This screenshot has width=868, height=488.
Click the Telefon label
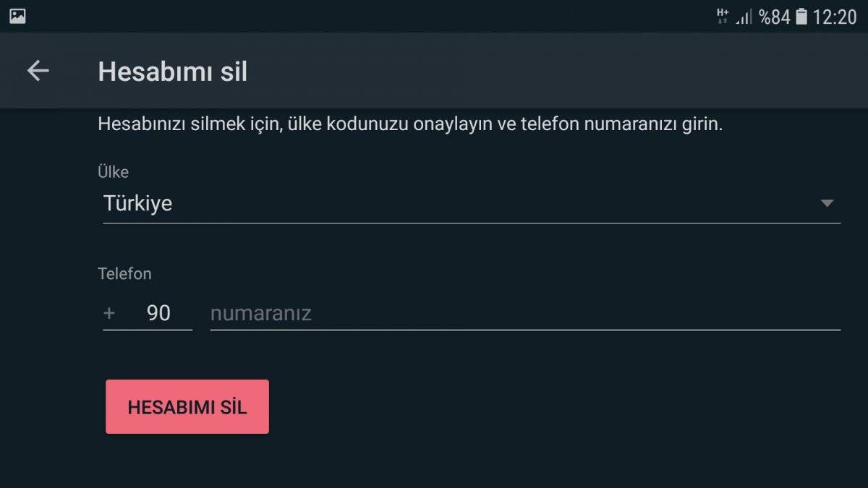click(x=124, y=273)
